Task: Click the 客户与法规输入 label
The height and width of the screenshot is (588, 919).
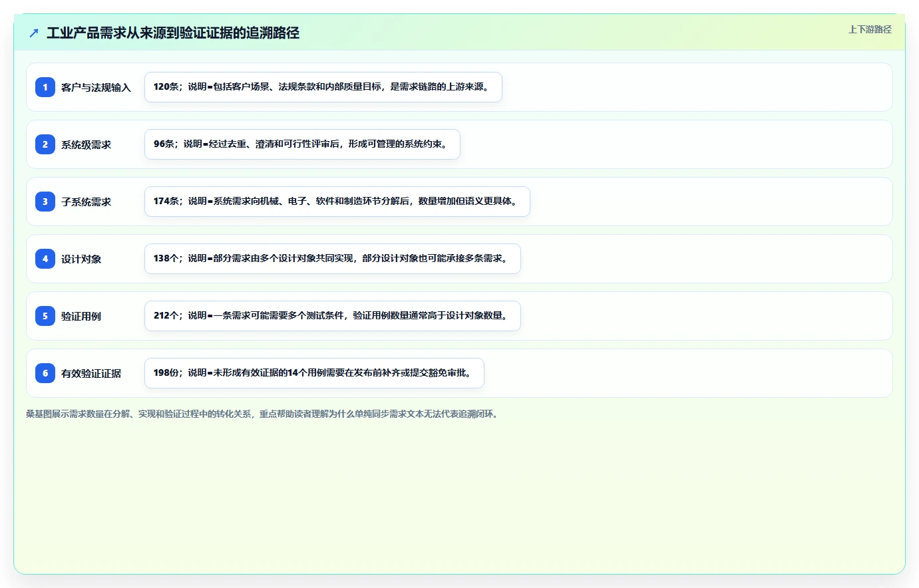Action: coord(96,87)
